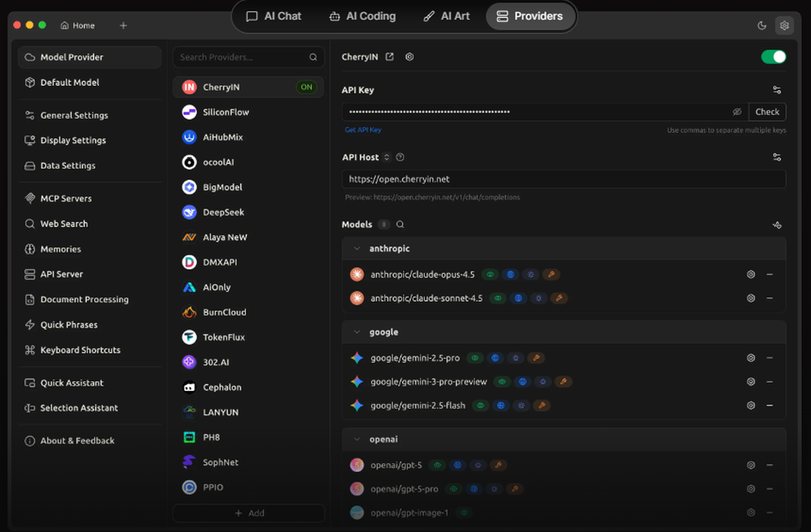Open Memories settings
This screenshot has height=532, width=811.
click(89, 249)
